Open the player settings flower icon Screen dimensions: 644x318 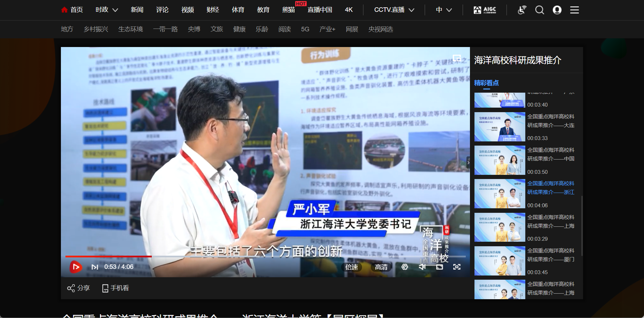405,267
